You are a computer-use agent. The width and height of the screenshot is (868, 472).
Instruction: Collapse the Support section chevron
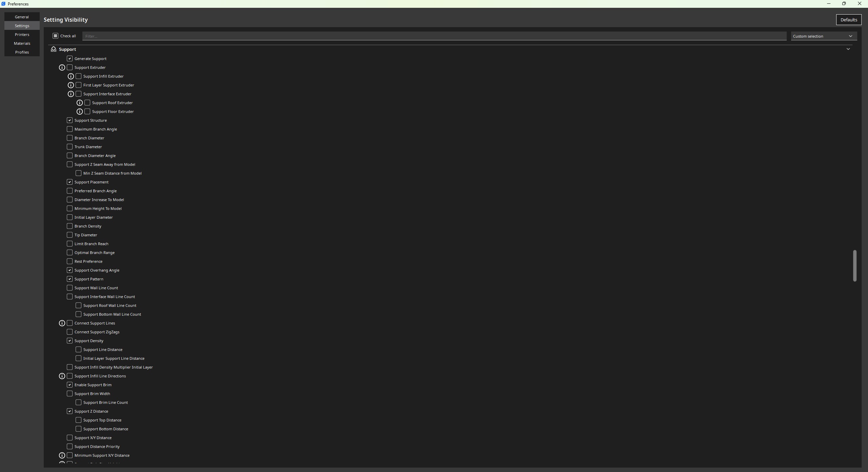pyautogui.click(x=848, y=49)
